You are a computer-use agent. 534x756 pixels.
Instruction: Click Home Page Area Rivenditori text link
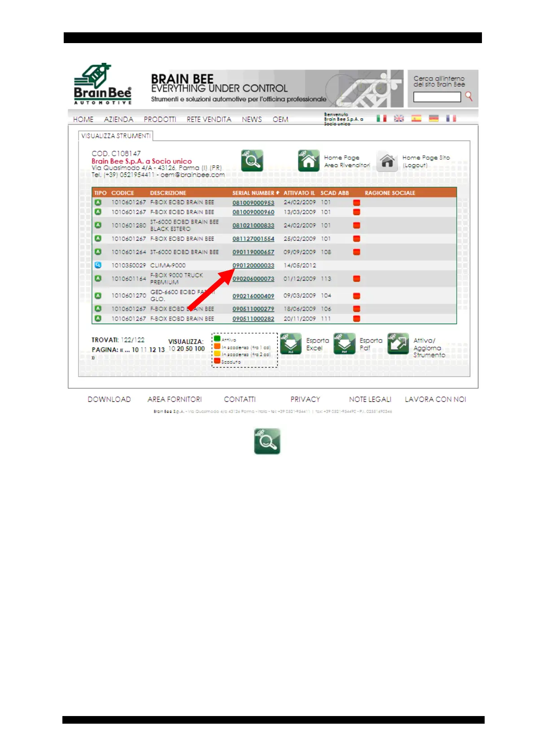click(347, 161)
